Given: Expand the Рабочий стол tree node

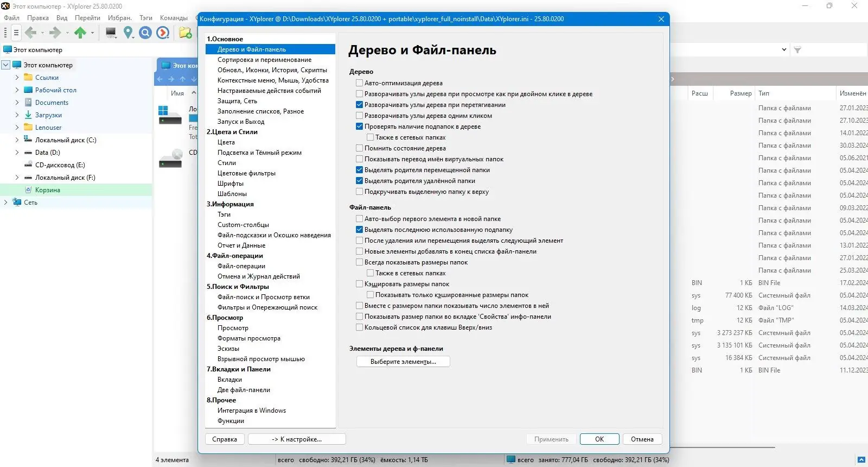Looking at the screenshot, I should (x=17, y=90).
